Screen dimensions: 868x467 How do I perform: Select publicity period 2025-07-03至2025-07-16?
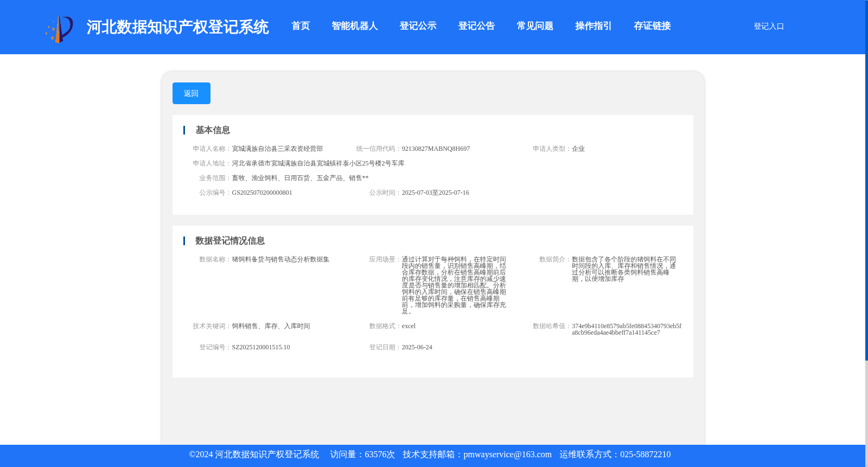tap(435, 193)
